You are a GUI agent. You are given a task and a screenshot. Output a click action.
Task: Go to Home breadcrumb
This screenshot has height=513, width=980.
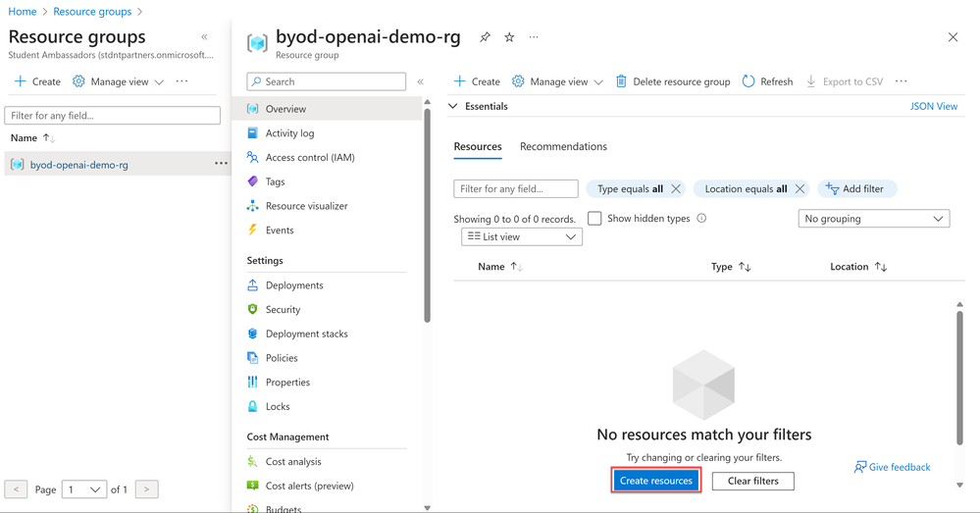tap(23, 12)
